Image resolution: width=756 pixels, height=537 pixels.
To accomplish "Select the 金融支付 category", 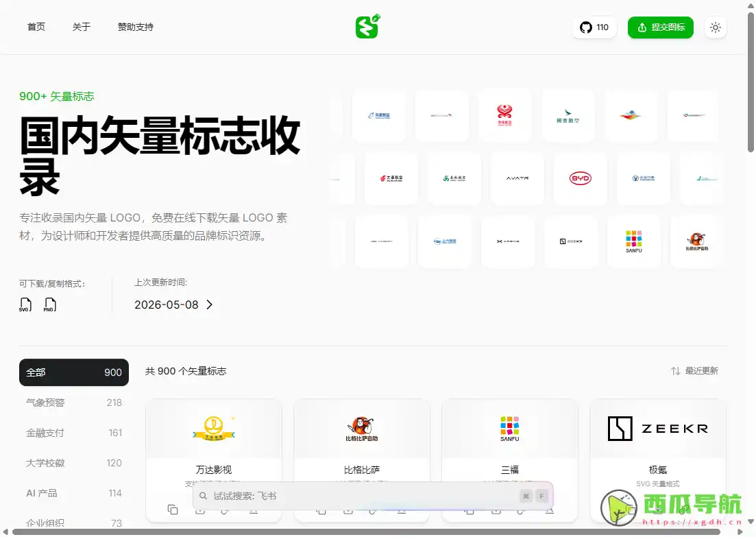I will coord(74,433).
